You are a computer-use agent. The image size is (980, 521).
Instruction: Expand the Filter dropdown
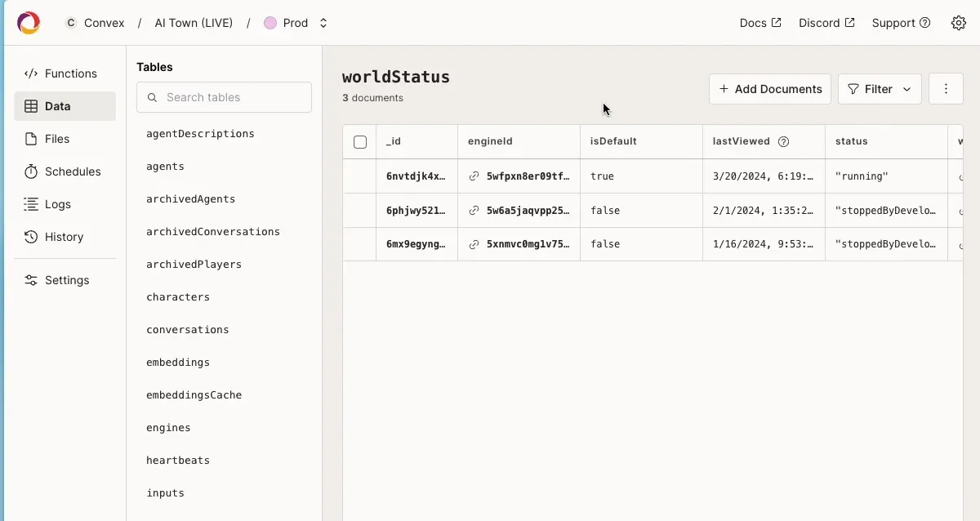tap(880, 88)
